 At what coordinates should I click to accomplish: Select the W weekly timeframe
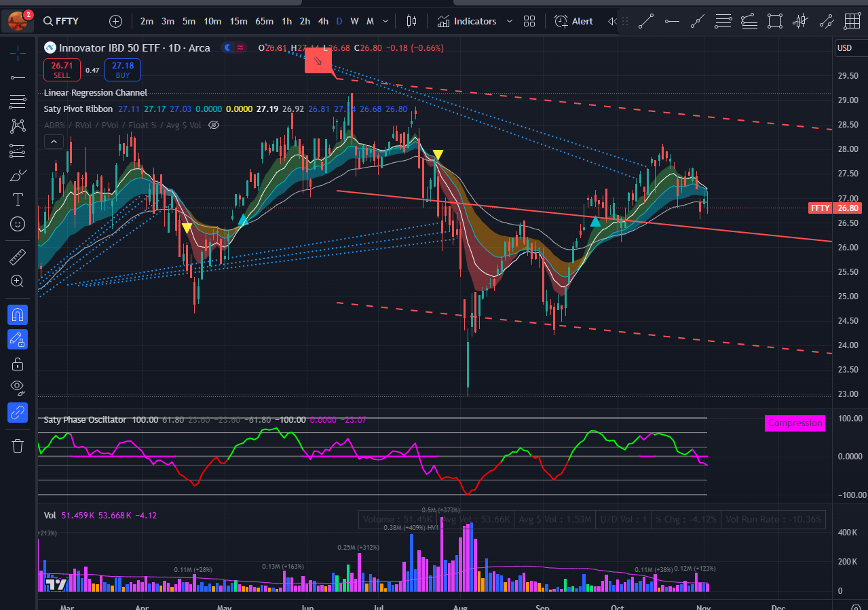tap(354, 21)
